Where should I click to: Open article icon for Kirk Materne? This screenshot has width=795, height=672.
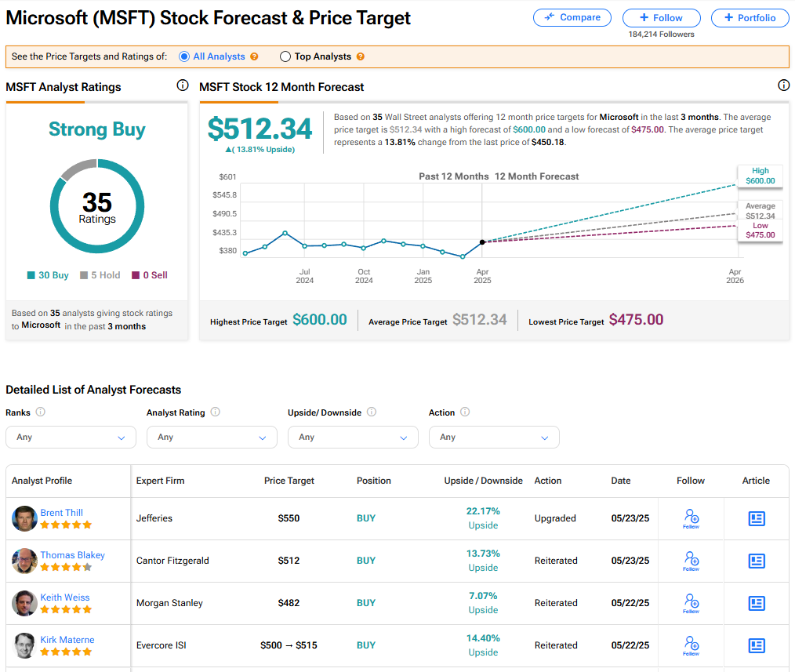tap(756, 645)
